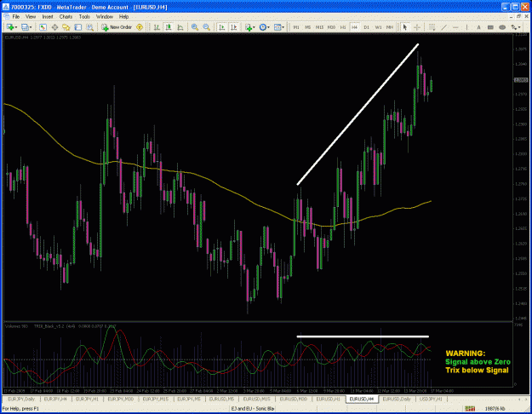
Task: Open the Indicators list dropdown icon
Action: pos(249,27)
